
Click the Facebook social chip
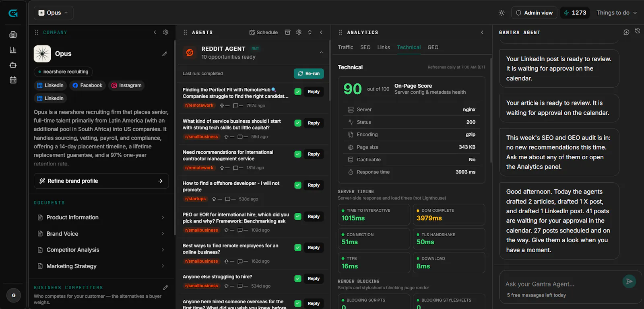[87, 85]
